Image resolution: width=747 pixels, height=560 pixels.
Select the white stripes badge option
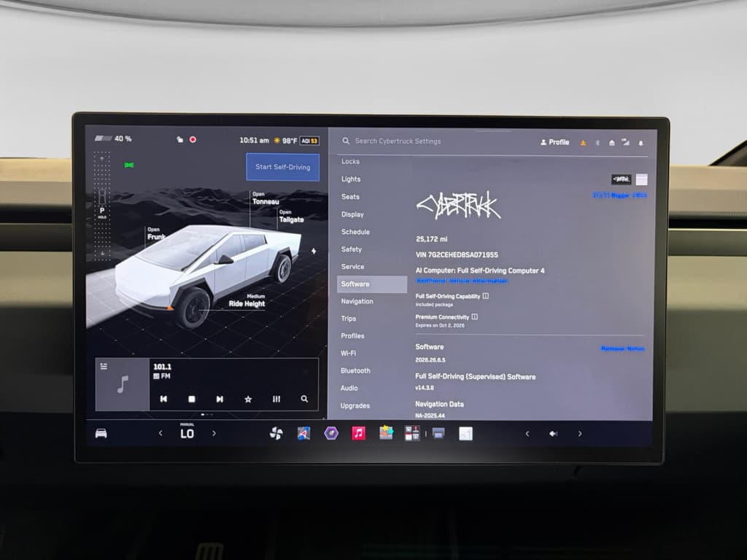[642, 179]
